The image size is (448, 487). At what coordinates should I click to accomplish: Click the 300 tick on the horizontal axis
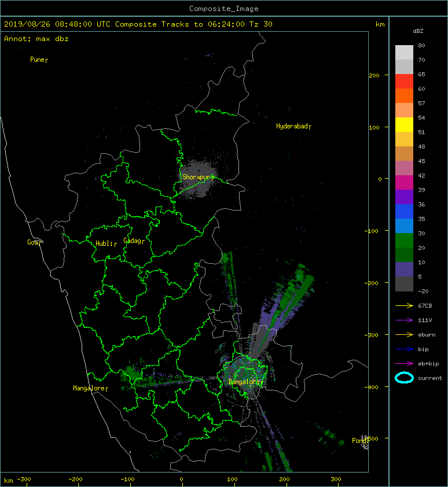point(336,479)
